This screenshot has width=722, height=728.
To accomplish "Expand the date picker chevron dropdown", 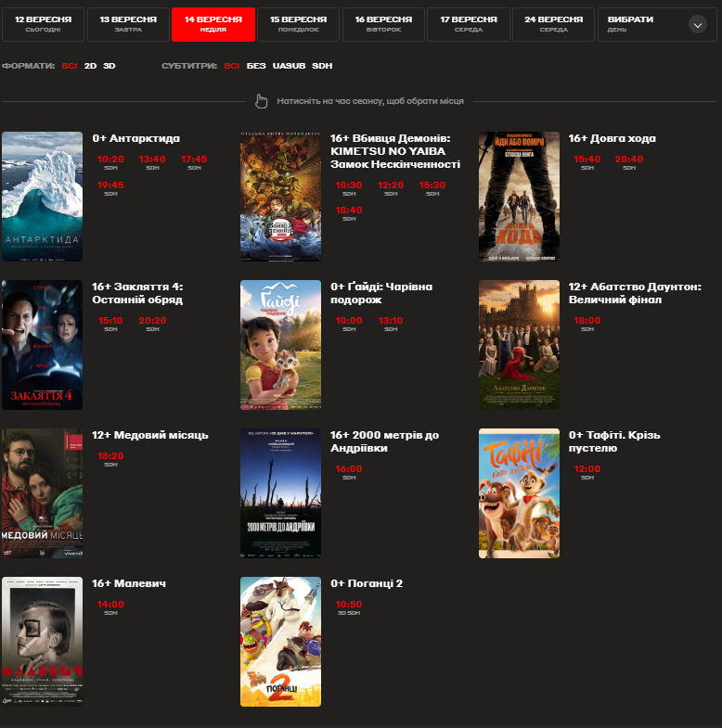I will (x=698, y=25).
